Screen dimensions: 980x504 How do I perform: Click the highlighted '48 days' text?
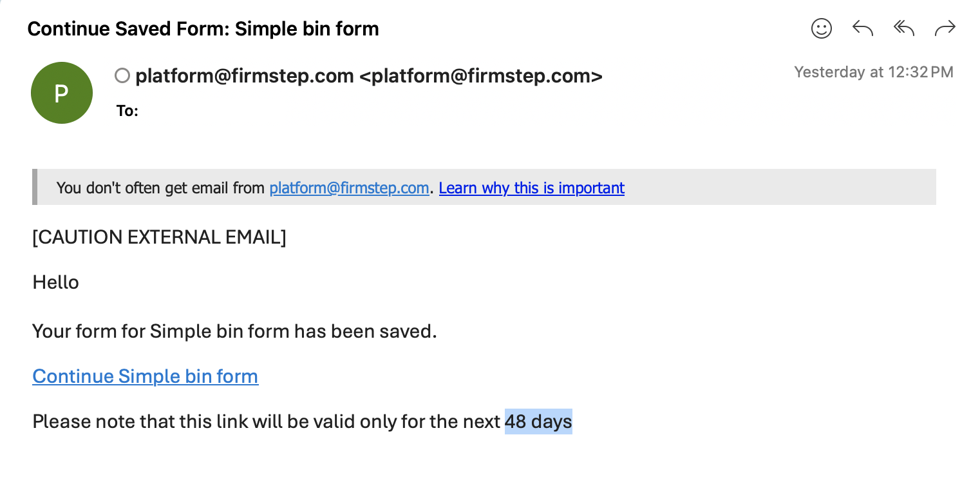tap(538, 422)
